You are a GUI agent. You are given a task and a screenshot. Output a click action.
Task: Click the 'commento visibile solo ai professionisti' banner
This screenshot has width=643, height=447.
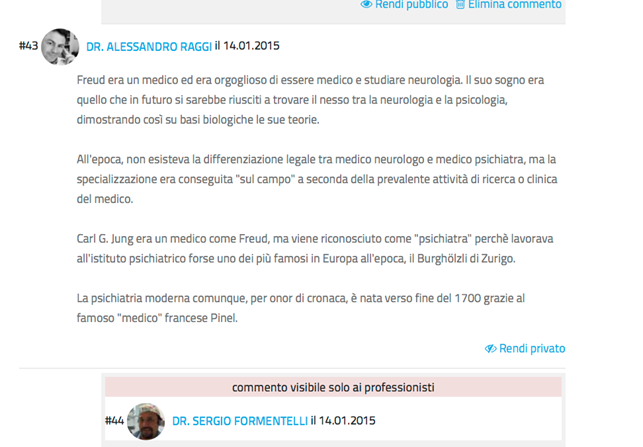333,387
